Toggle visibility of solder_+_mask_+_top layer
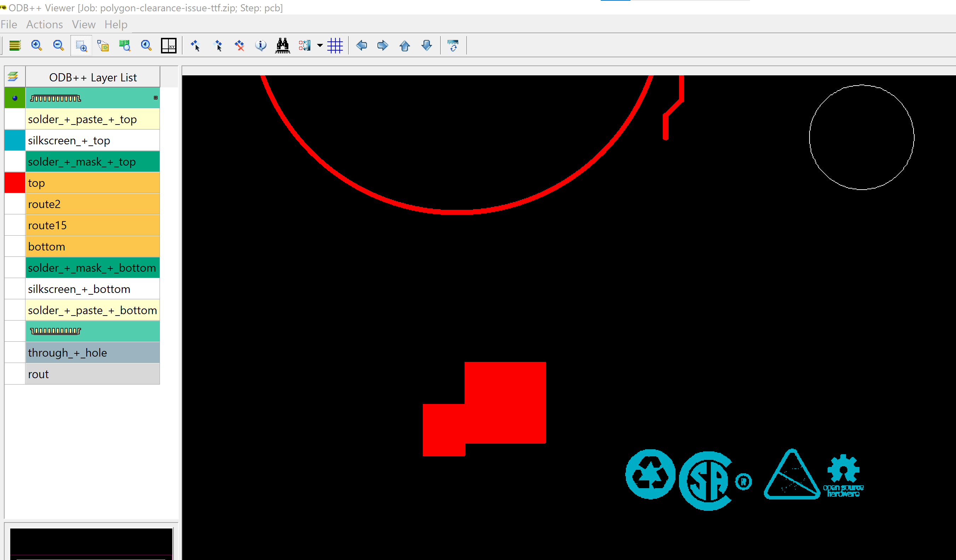 [15, 162]
